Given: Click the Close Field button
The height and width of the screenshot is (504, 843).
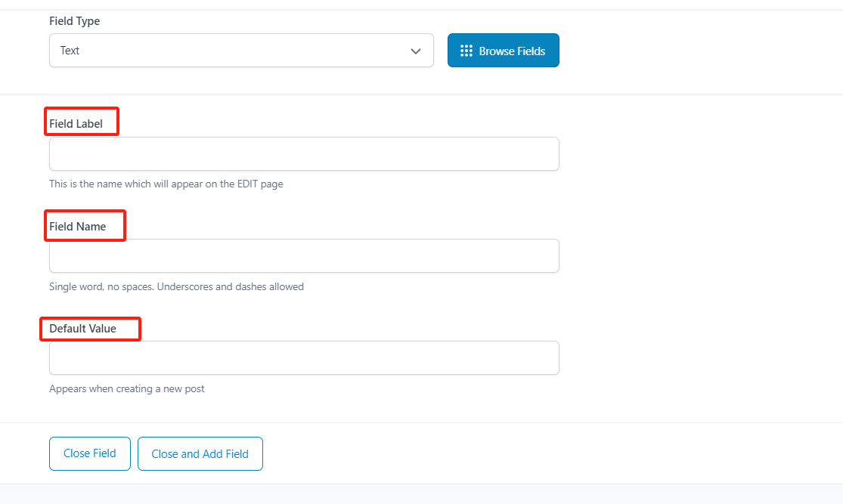Looking at the screenshot, I should tap(90, 453).
